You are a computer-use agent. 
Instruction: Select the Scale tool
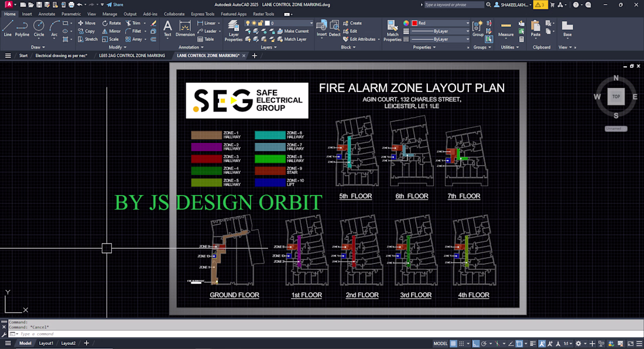pyautogui.click(x=110, y=39)
